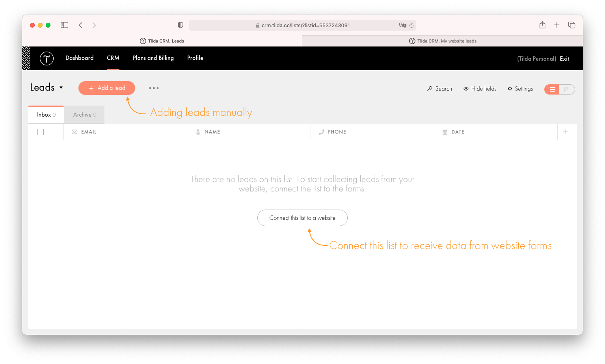The height and width of the screenshot is (364, 605).
Task: Click the DATE column calendar icon
Action: coord(445,132)
